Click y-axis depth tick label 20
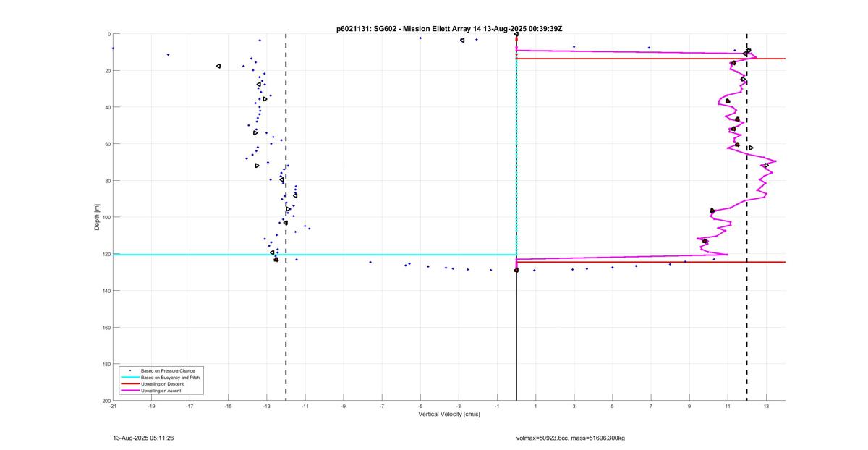 pyautogui.click(x=107, y=71)
